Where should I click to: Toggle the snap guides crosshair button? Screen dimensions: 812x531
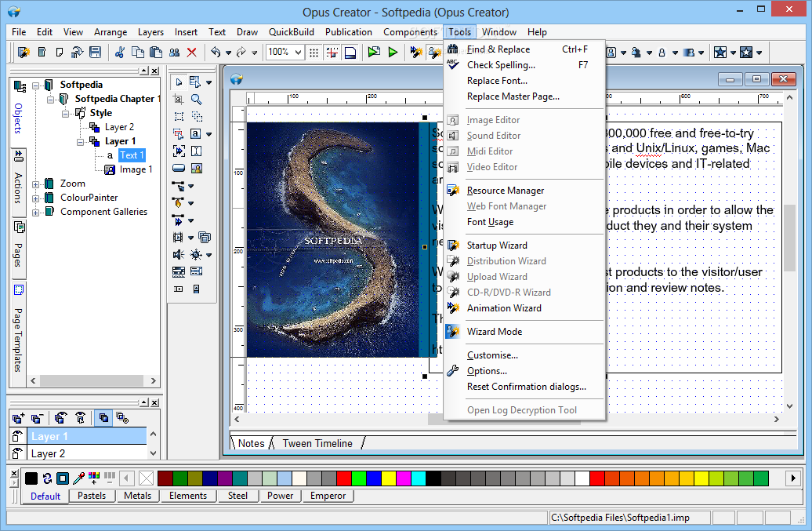point(332,53)
